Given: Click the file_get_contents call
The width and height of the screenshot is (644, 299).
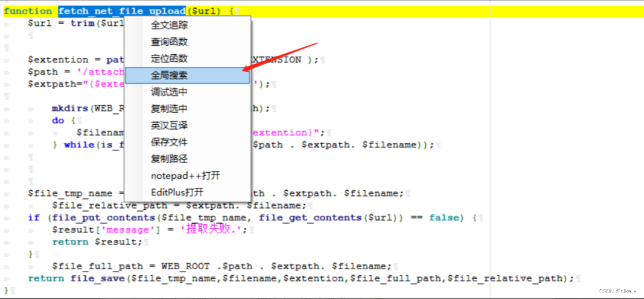Looking at the screenshot, I should pyautogui.click(x=310, y=217).
